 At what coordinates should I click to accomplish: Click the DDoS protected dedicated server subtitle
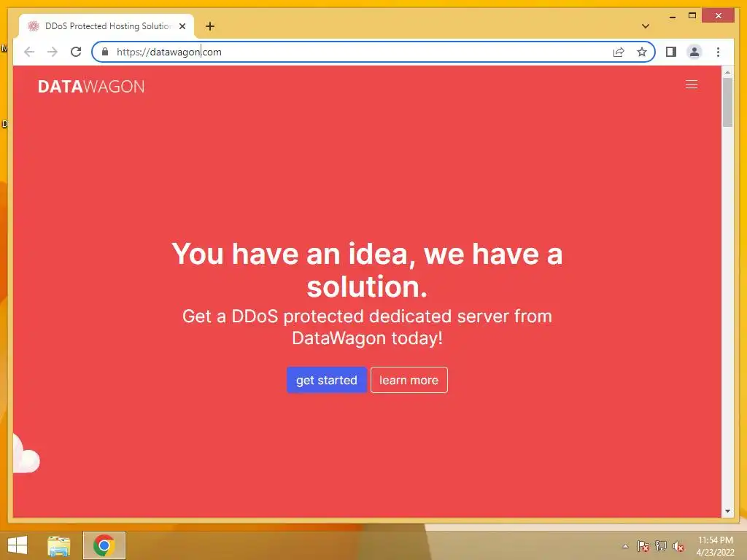[367, 327]
